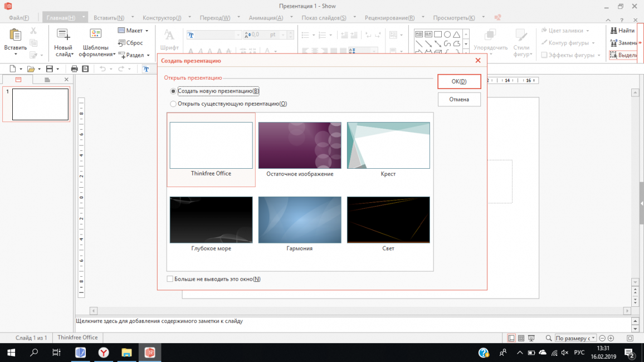
Task: Click the Paste (Вставить) clipboard icon
Action: coord(15,36)
